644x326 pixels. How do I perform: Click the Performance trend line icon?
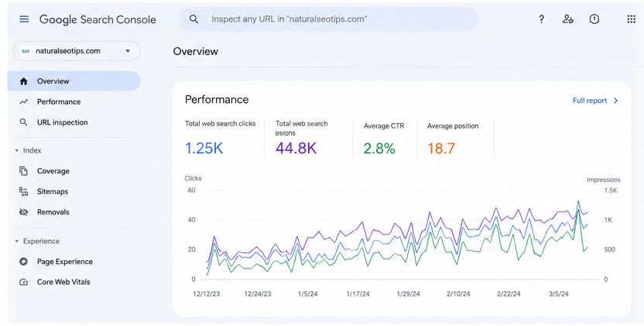(24, 102)
